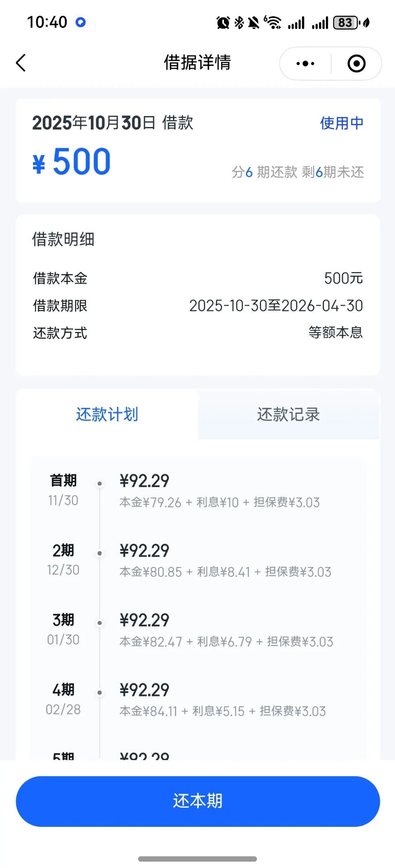Screen dimensions: 395x868
Task: Switch to the 还款计划 tab
Action: pyautogui.click(x=107, y=414)
